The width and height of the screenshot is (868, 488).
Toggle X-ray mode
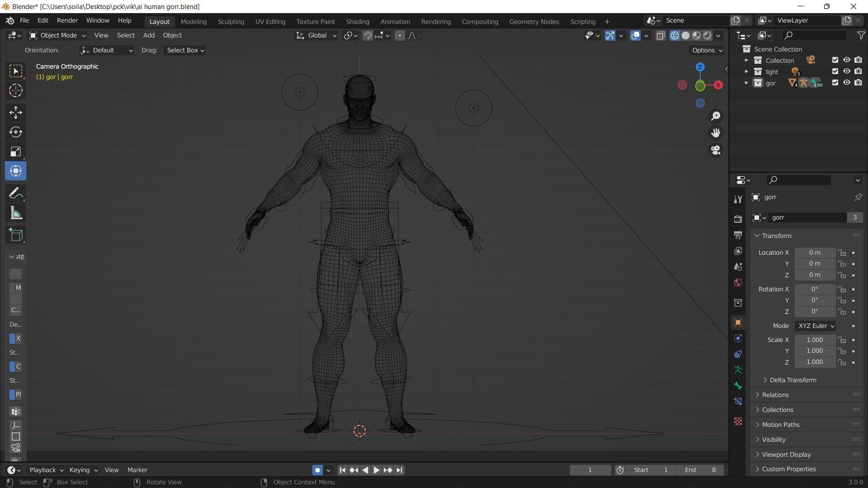660,35
